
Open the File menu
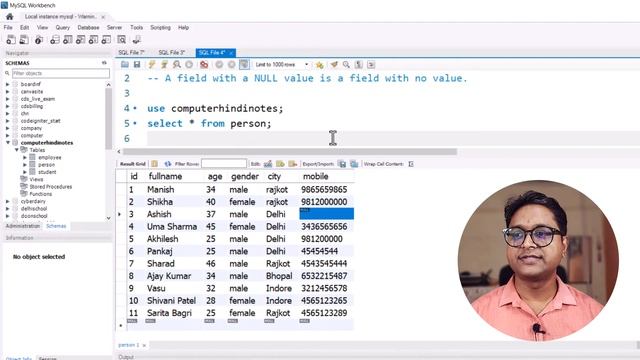coord(8,27)
